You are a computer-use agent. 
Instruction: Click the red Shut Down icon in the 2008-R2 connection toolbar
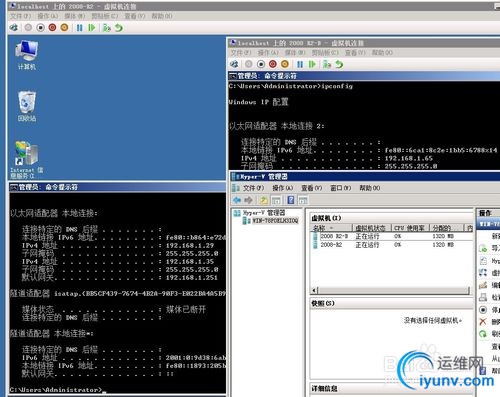[x=52, y=27]
